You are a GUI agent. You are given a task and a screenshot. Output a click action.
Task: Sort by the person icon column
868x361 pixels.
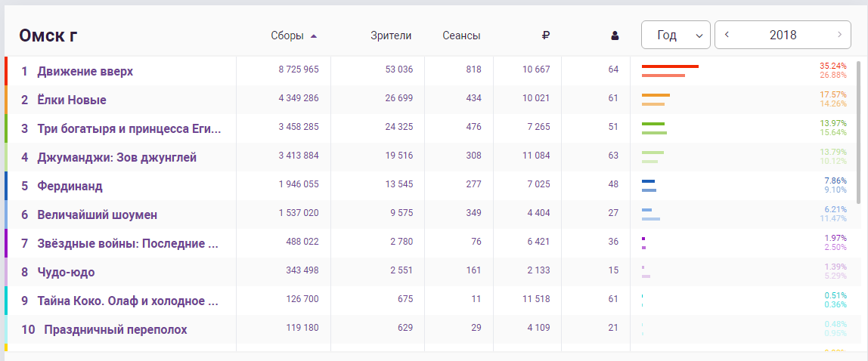pyautogui.click(x=615, y=36)
